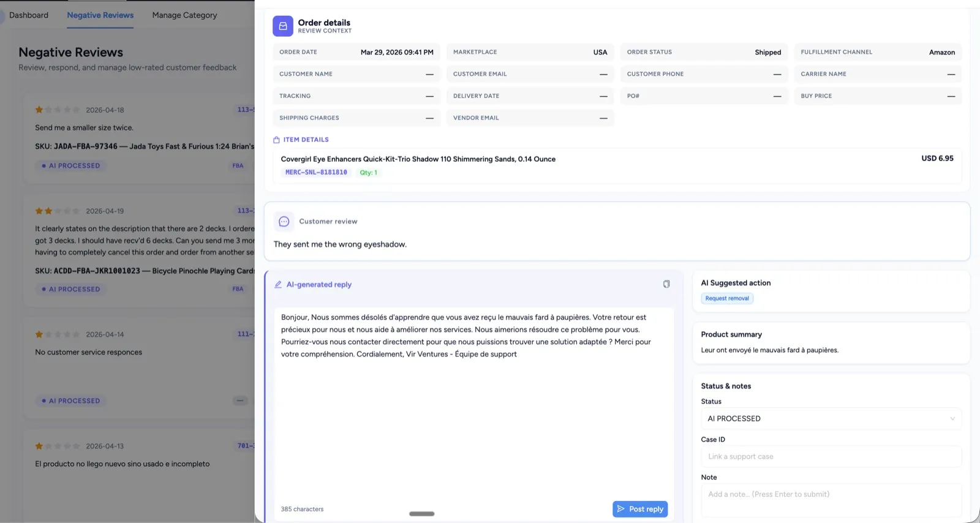Click the Request removal suggested action
Screen dimensions: 980x523
[727, 299]
